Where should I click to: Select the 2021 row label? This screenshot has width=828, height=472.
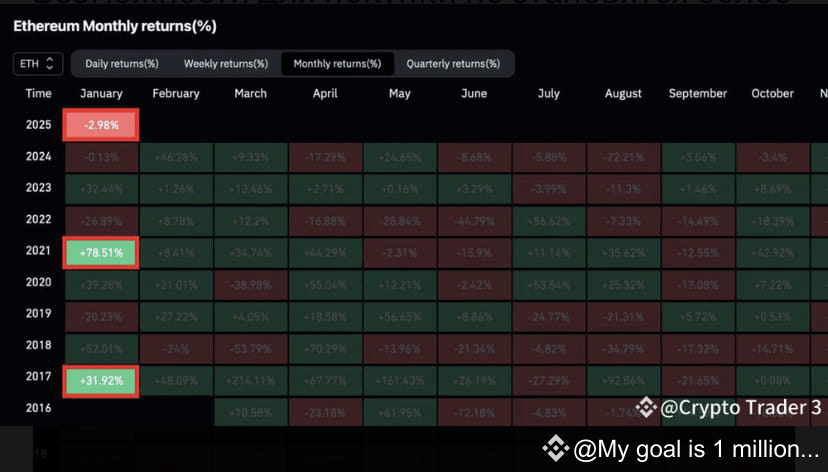click(x=39, y=250)
